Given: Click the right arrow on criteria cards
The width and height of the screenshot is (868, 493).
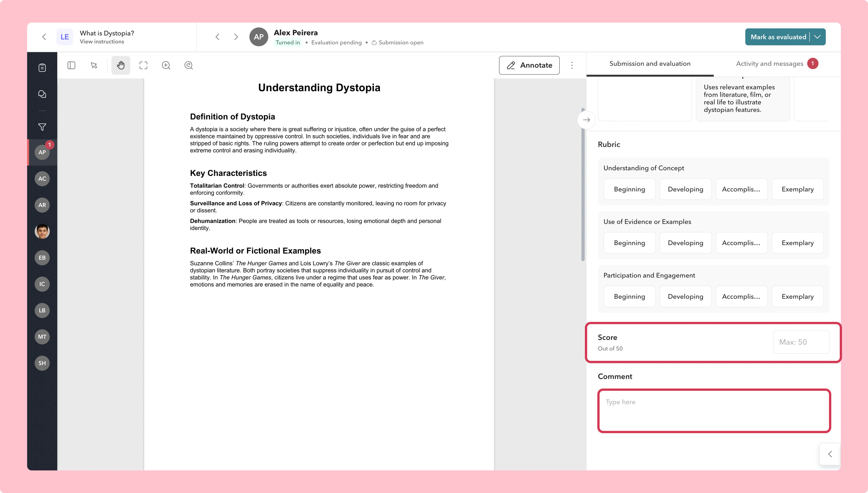Looking at the screenshot, I should pos(586,120).
